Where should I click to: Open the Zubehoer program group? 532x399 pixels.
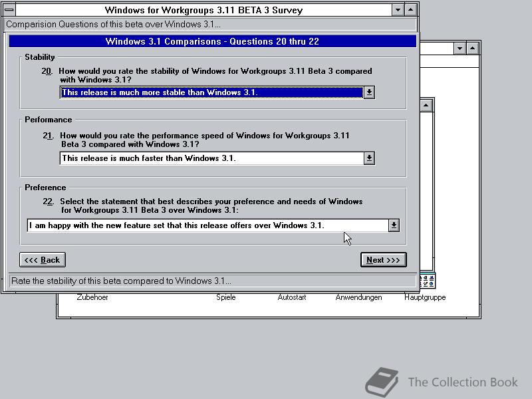pos(92,297)
